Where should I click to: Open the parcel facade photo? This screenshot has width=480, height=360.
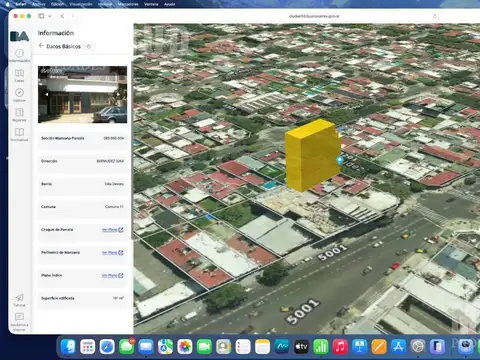(x=82, y=94)
